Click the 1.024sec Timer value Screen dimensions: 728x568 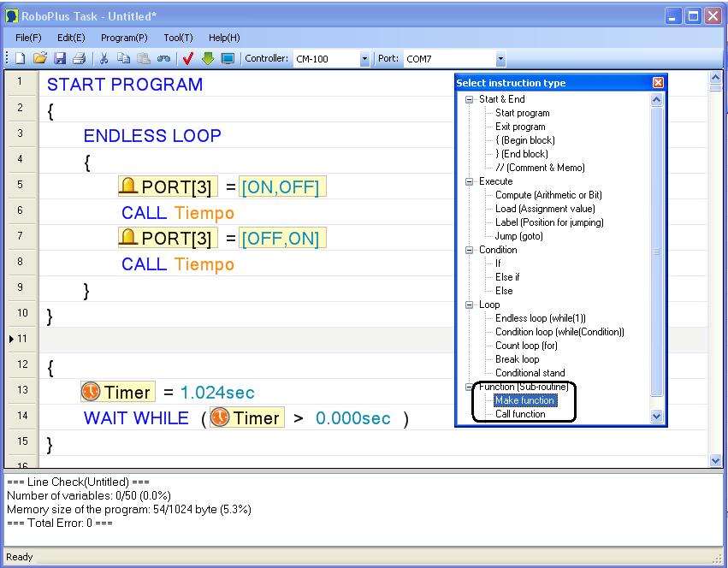217,393
